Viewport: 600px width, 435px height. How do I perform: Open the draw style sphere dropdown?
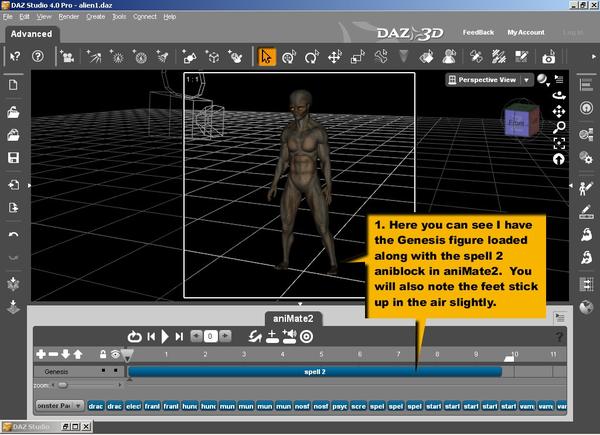pos(542,80)
